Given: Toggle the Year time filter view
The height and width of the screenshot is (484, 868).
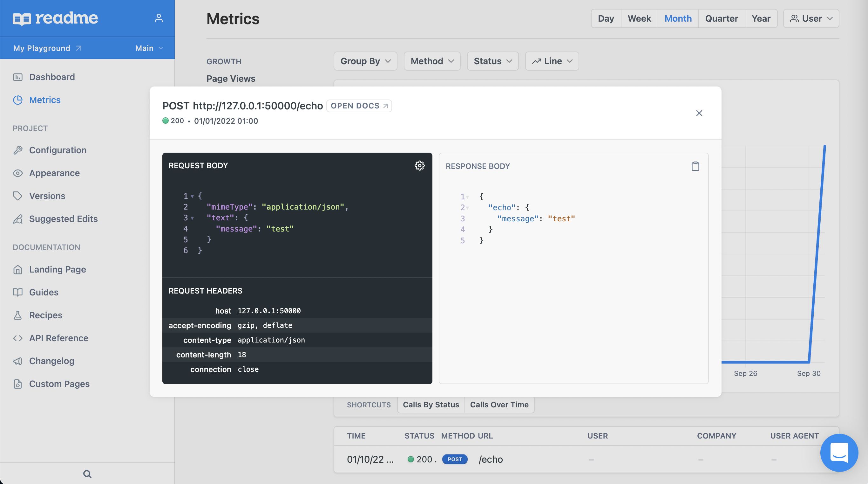Looking at the screenshot, I should pos(761,18).
